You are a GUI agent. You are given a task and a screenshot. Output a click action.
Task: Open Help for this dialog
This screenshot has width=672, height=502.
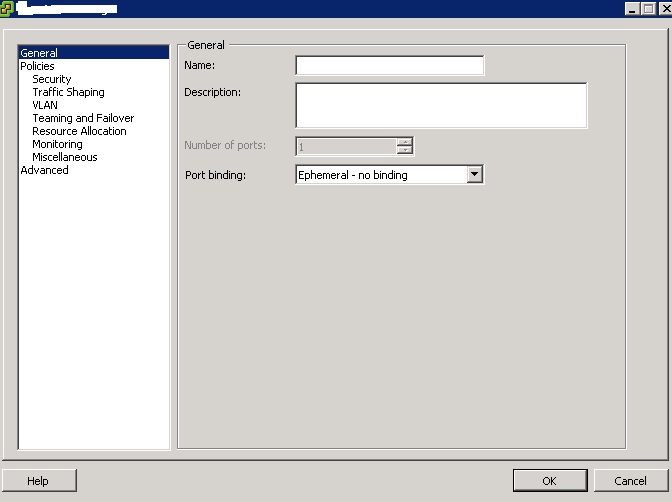pos(38,481)
